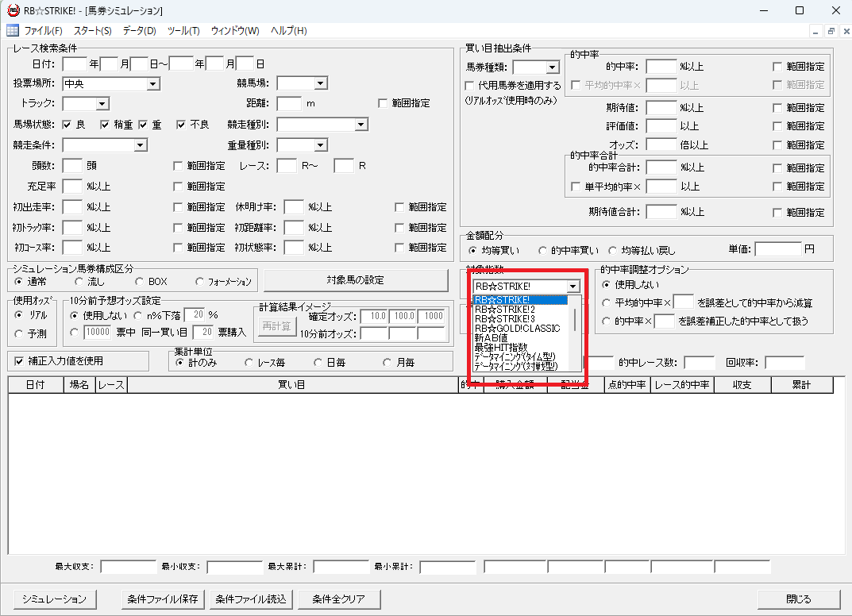This screenshot has width=852, height=616.
Task: Restore the inner MDI child window
Action: 831,32
